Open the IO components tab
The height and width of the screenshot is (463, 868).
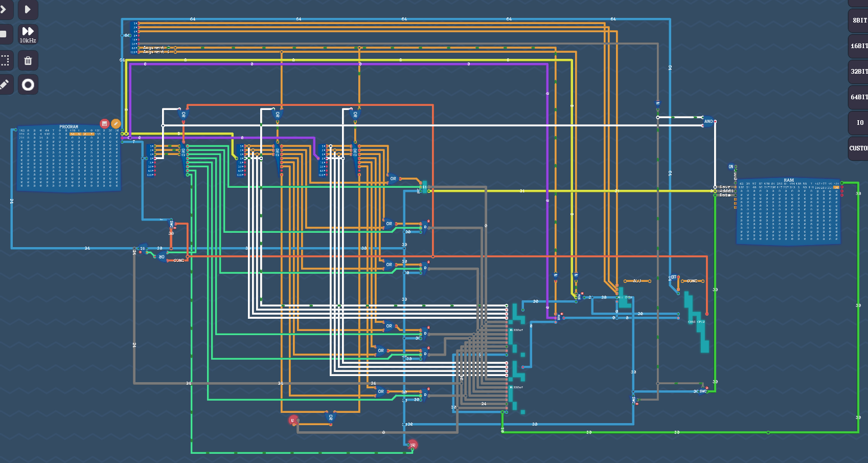(x=860, y=123)
